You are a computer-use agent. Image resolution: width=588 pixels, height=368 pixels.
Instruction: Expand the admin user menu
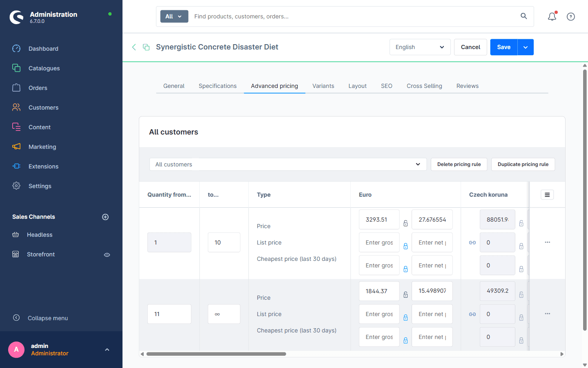(107, 350)
